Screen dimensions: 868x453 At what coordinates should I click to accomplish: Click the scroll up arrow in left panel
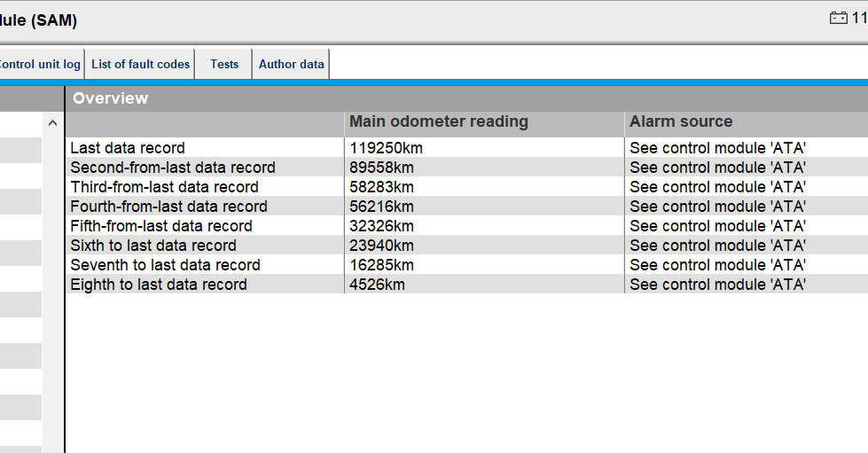[52, 123]
